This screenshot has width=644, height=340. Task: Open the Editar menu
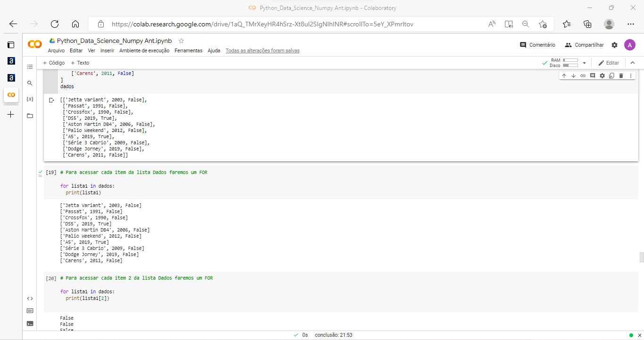pos(76,50)
